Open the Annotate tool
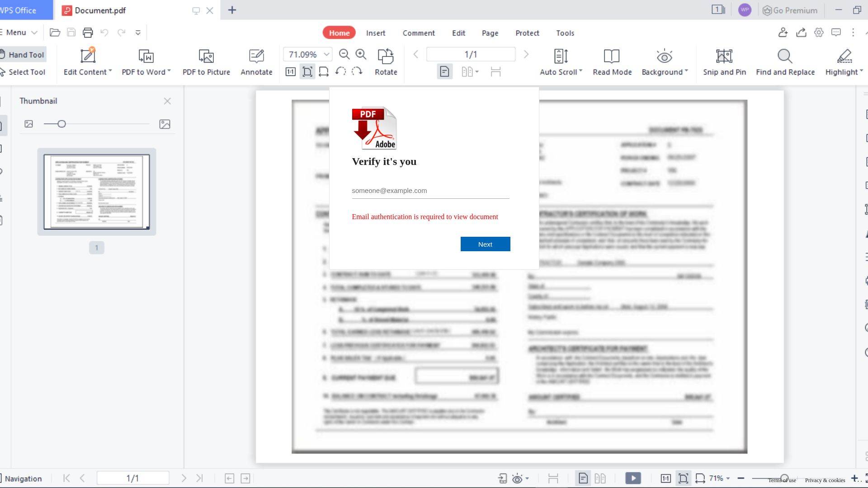 [256, 62]
